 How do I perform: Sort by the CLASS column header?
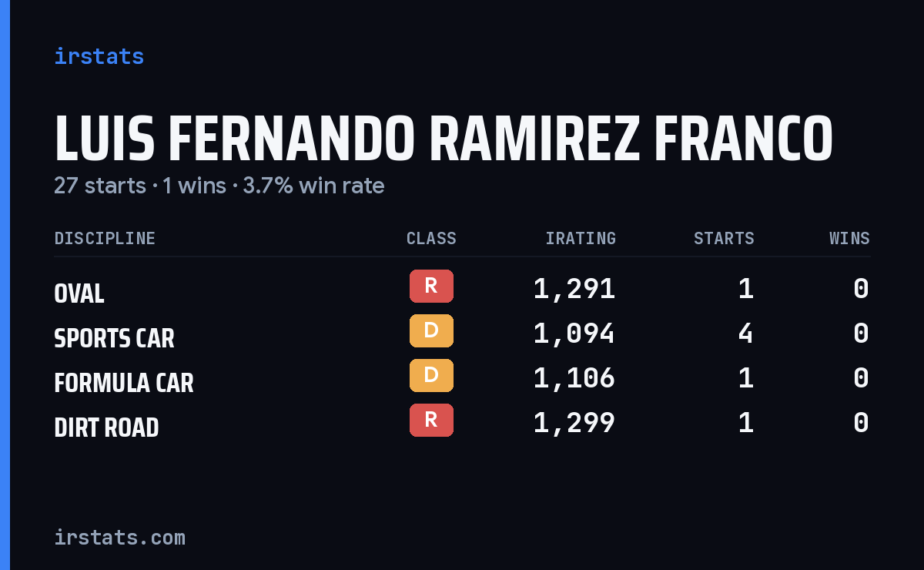point(431,239)
